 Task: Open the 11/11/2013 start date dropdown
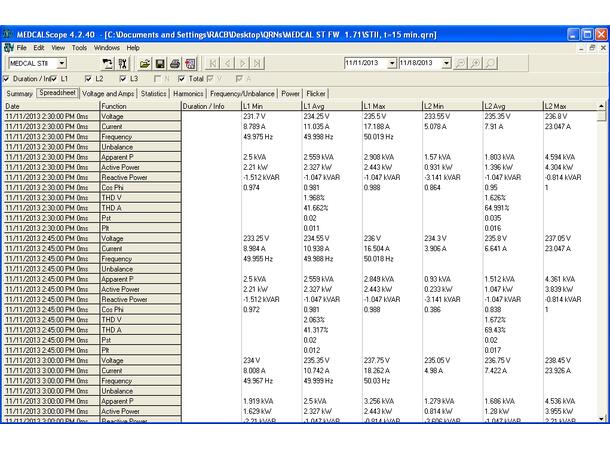click(392, 63)
